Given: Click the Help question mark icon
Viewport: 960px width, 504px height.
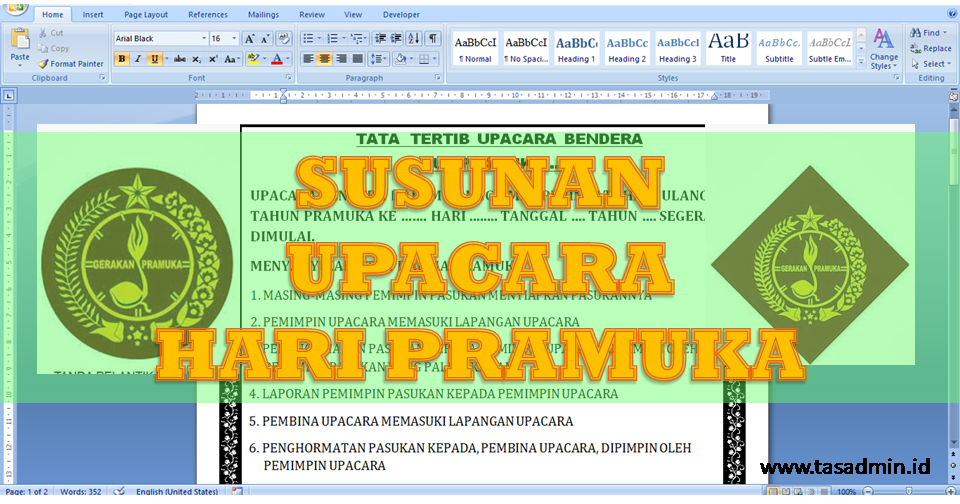Looking at the screenshot, I should 951,13.
